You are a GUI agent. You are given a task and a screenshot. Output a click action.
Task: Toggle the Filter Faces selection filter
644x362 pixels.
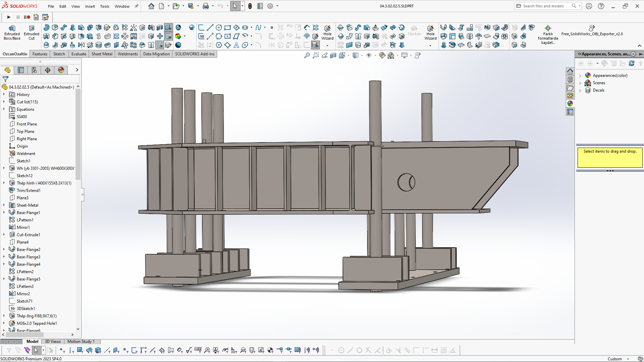80,350
